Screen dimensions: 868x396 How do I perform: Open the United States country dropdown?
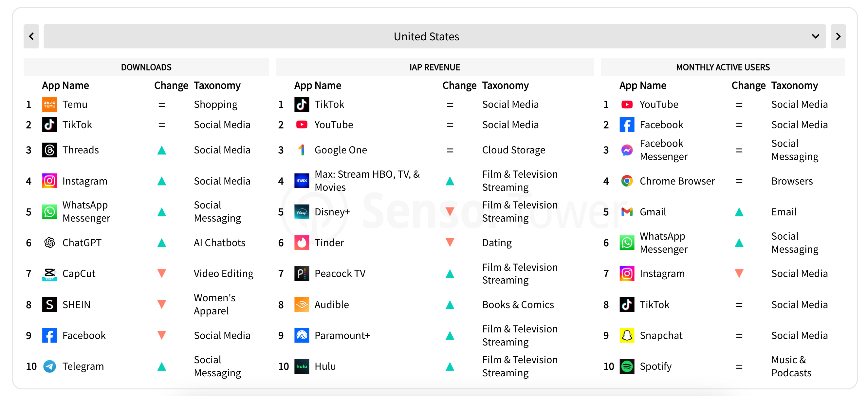point(434,36)
